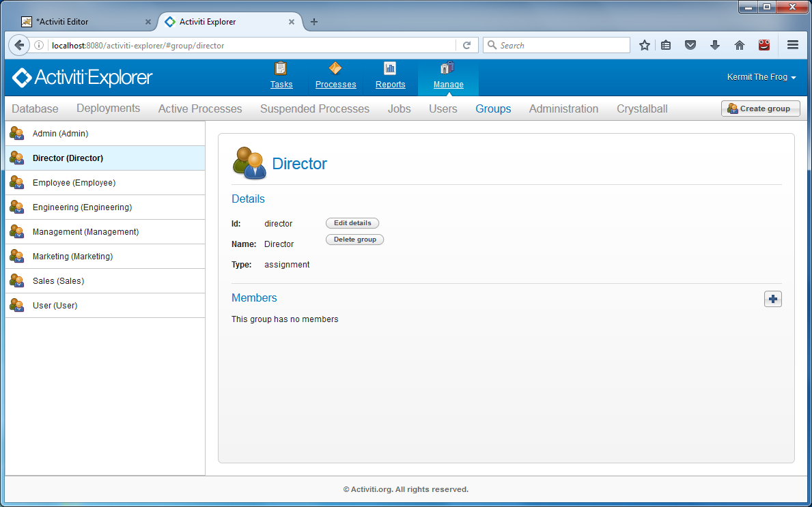Open the Deployments tab
812x507 pixels.
pos(108,108)
